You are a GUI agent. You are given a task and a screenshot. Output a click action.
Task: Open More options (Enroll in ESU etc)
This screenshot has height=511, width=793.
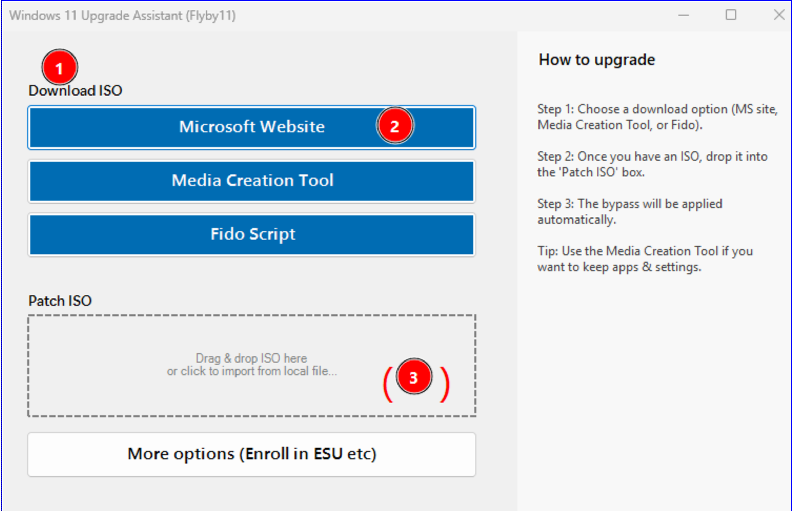point(251,454)
